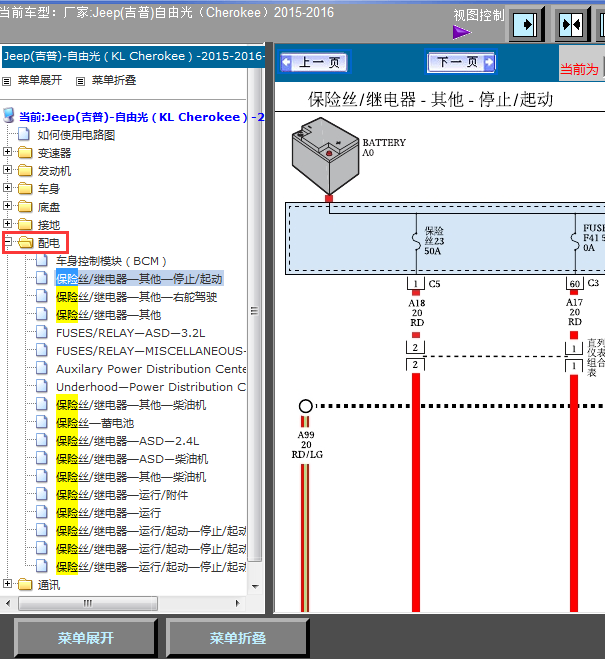Screen dimensions: 605x659
Task: Open 保险丝/继电器—ASD—柴油机
Action: pos(132,459)
